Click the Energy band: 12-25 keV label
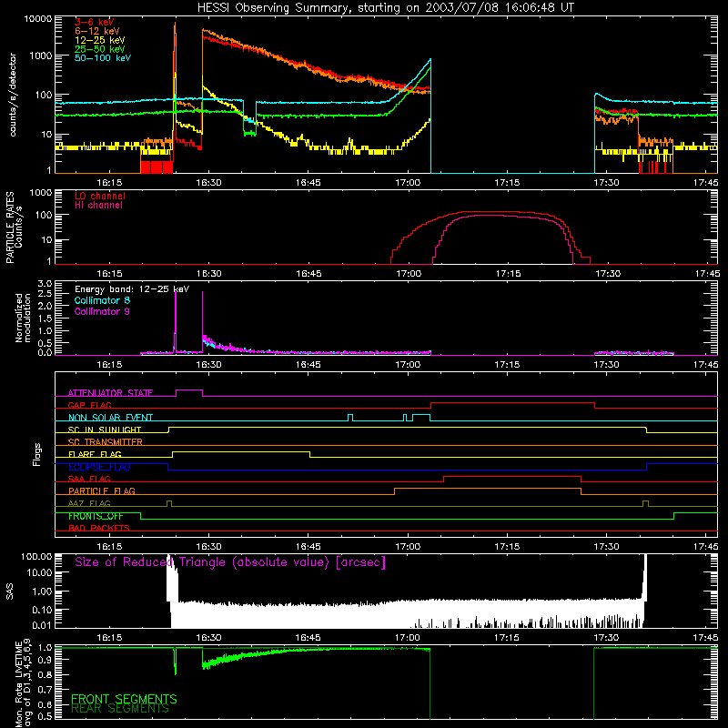The width and height of the screenshot is (728, 728). 132,289
